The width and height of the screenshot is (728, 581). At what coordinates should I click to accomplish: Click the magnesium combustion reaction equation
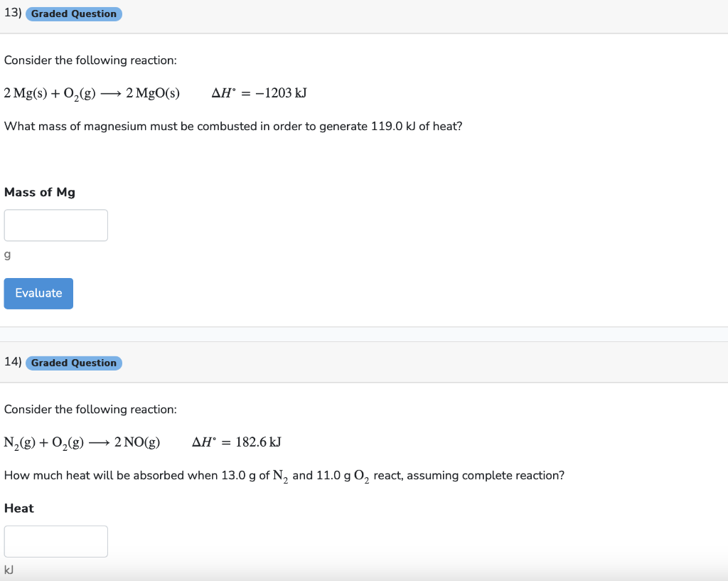click(91, 92)
